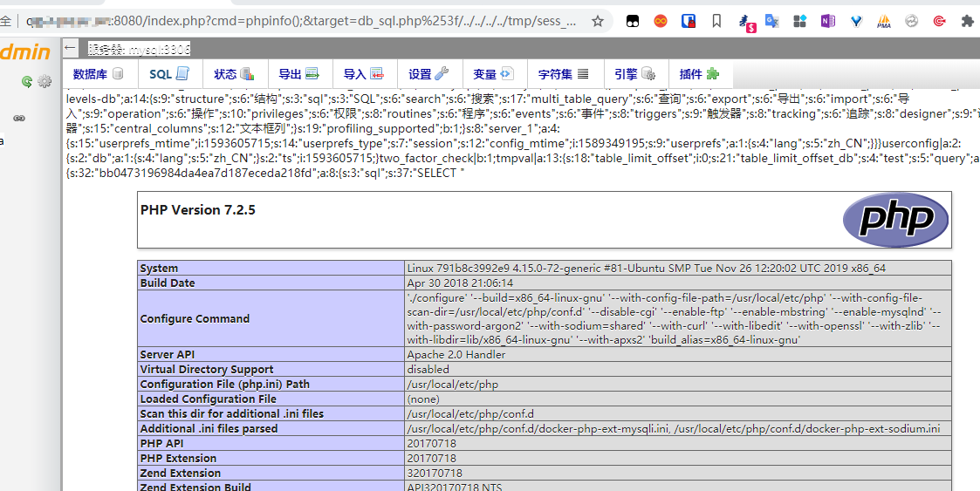Collapse navigation panel with left arrow
980x491 pixels.
pos(70,48)
